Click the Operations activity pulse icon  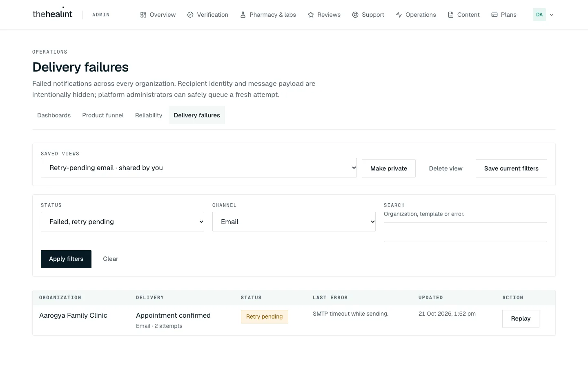coord(399,15)
